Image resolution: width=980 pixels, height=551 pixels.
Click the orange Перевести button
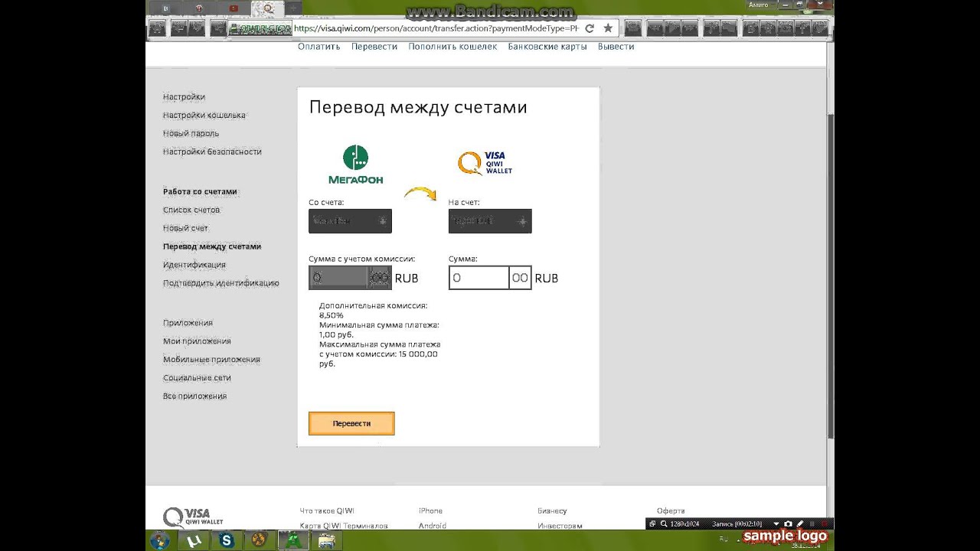351,423
